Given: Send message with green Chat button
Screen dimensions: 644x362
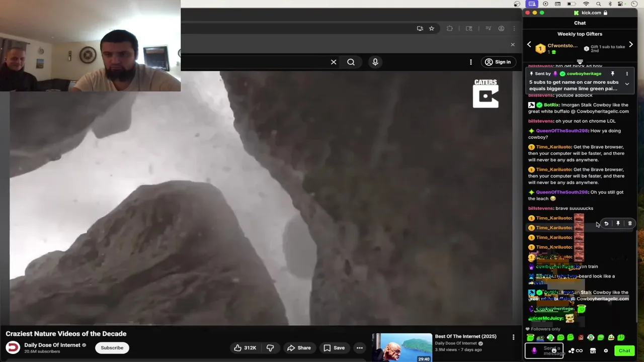Looking at the screenshot, I should pyautogui.click(x=624, y=351).
